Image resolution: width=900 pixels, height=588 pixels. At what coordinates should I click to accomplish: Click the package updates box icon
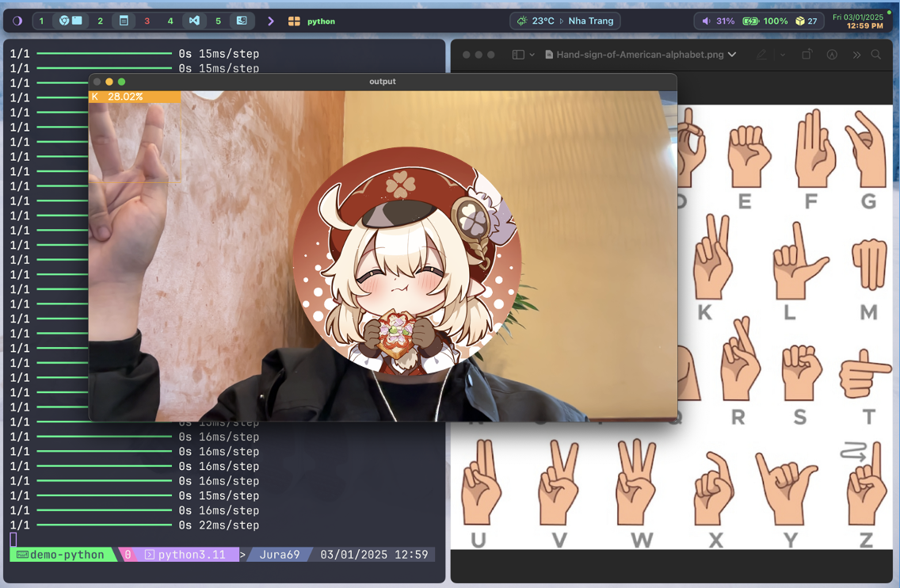pyautogui.click(x=799, y=21)
